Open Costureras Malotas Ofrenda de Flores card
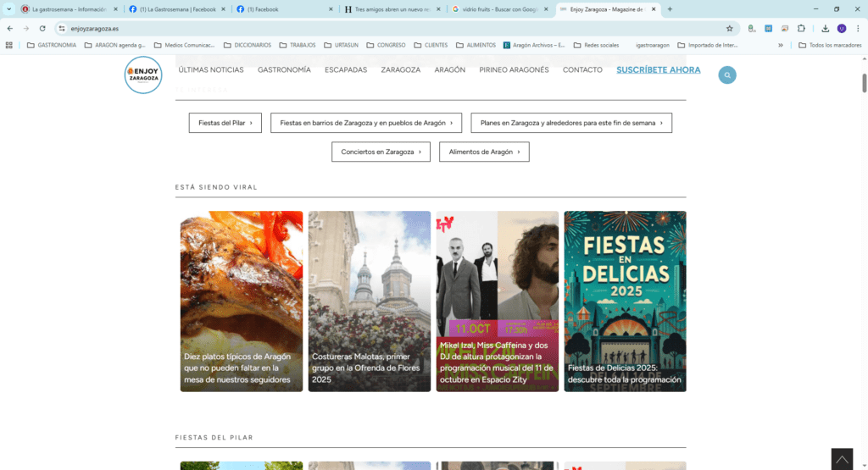Viewport: 868px width, 470px height. coord(370,301)
